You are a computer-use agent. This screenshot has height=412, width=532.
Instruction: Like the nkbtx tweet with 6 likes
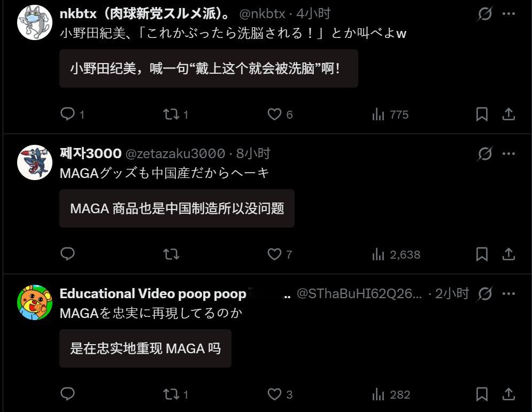(x=274, y=114)
